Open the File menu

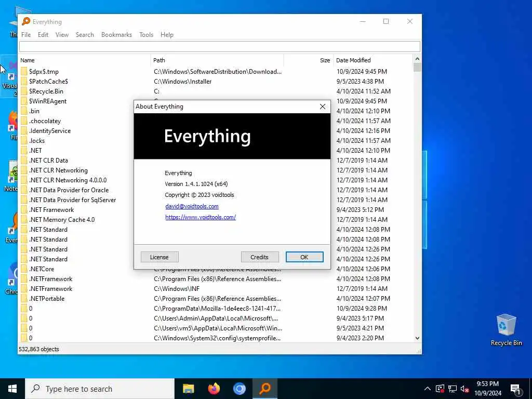26,35
